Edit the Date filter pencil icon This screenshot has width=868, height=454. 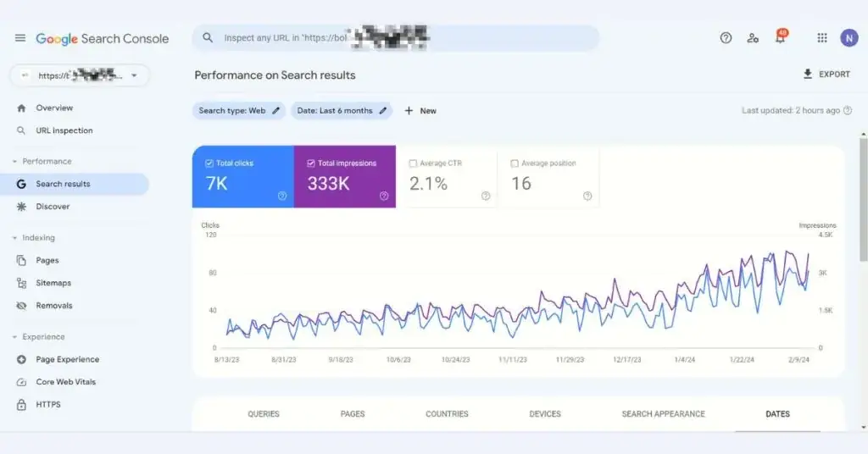(x=382, y=111)
